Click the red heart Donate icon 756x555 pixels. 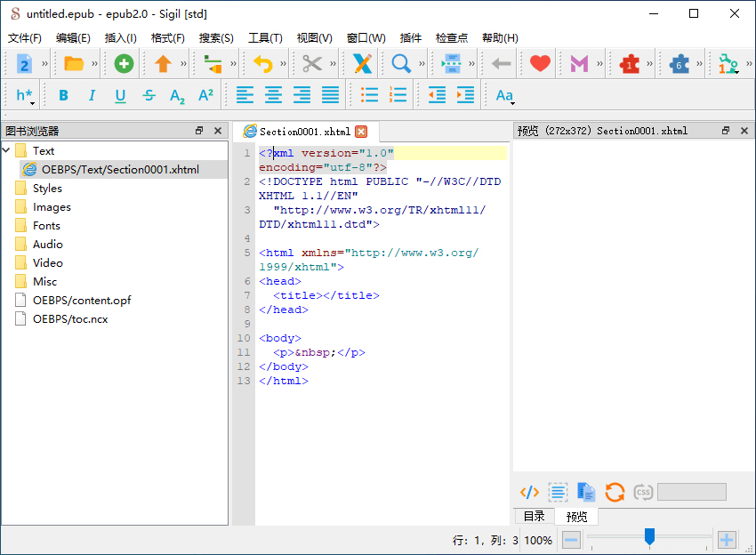point(540,63)
